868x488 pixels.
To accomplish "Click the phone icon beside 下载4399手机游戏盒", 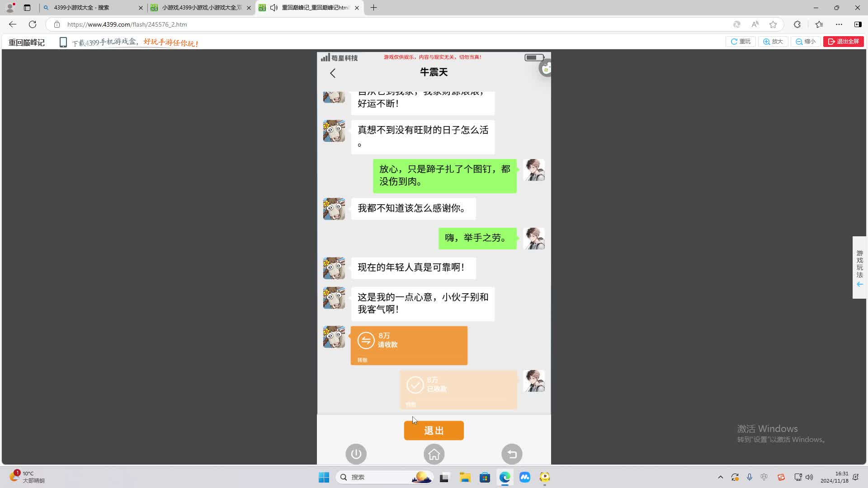I will (x=63, y=42).
